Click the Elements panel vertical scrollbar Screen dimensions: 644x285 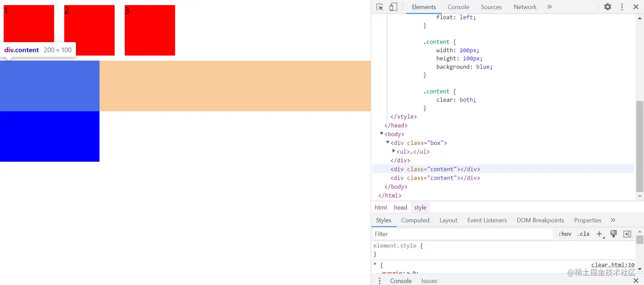tap(640, 146)
